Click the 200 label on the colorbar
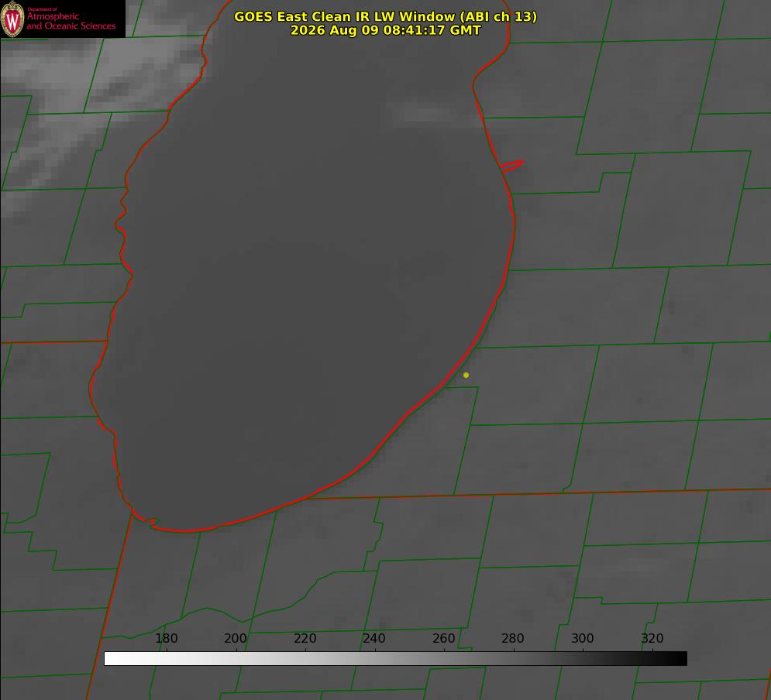Viewport: 771px width, 700px height. (236, 638)
